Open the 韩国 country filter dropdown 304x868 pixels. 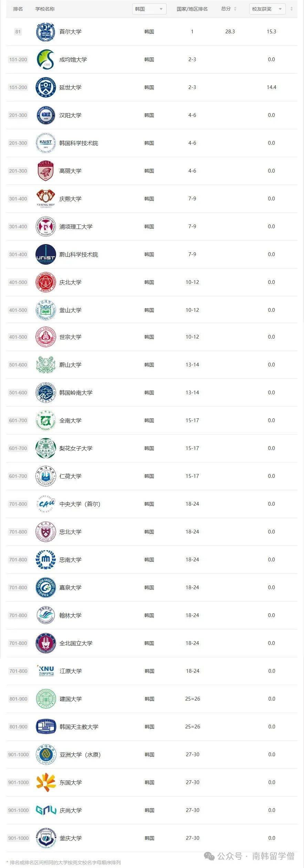click(x=149, y=9)
